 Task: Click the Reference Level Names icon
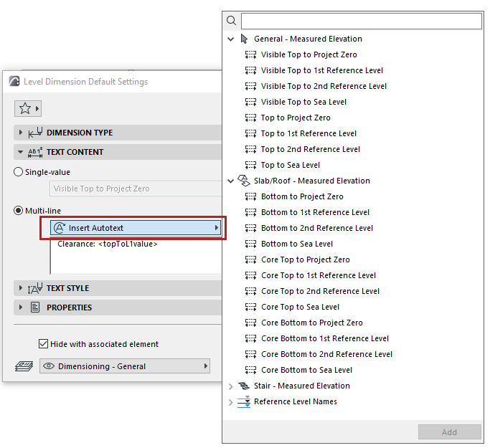(244, 401)
